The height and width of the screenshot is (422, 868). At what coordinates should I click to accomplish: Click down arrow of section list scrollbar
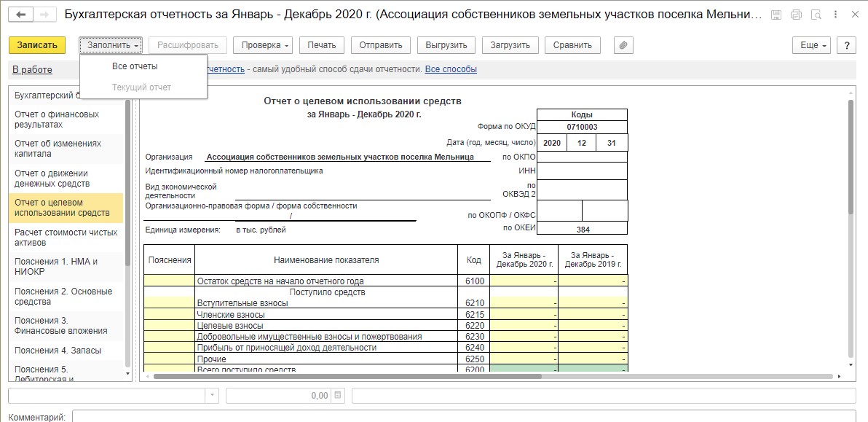(128, 374)
